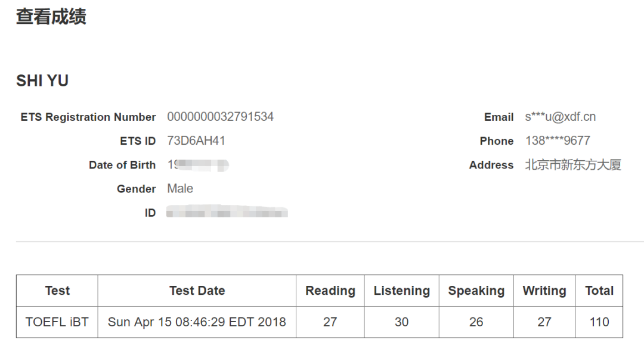Screen dimensions: 644x346
Task: Click the masked phone number 138****9677
Action: pyautogui.click(x=558, y=141)
